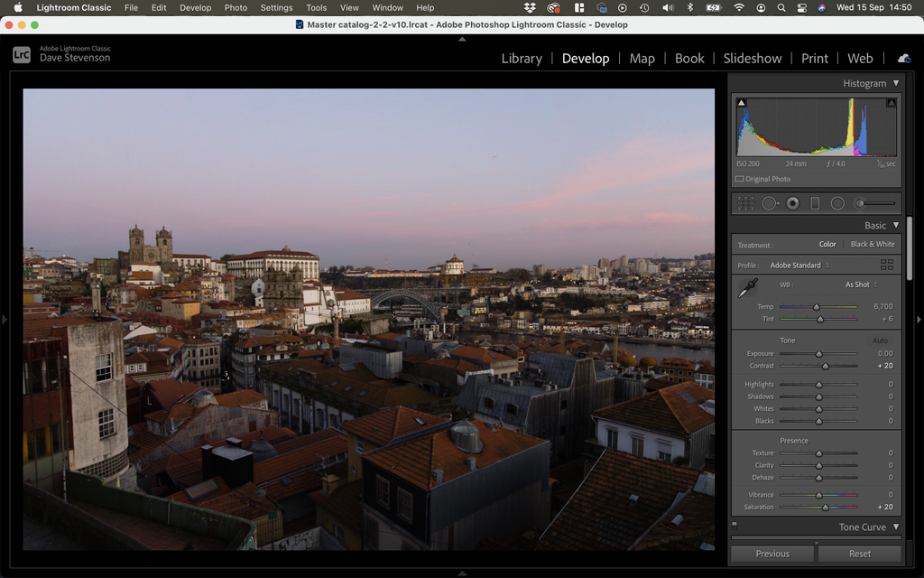This screenshot has width=924, height=578.
Task: Show the bottom filmstrip panel arrow
Action: click(x=462, y=573)
